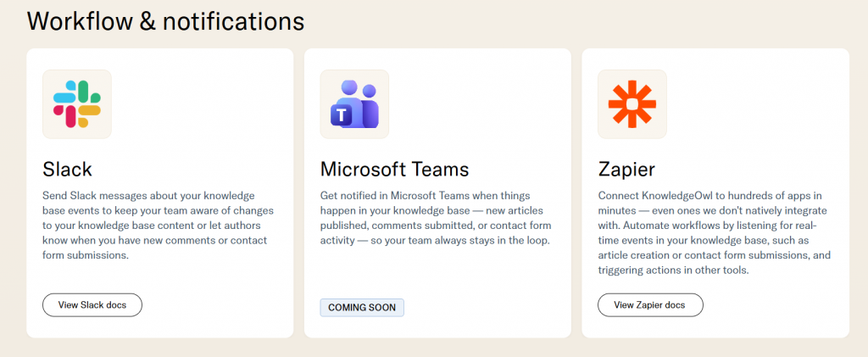
Task: Click the Microsoft Teams description paragraph
Action: coord(436,218)
